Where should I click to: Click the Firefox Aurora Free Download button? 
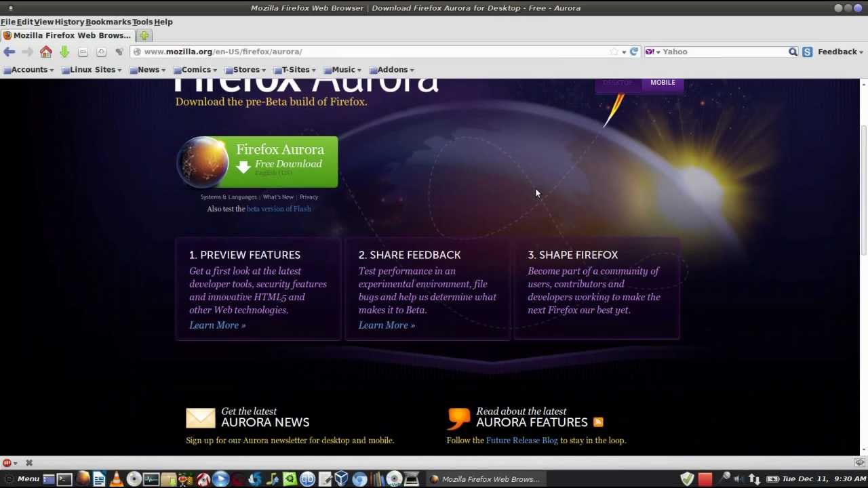(x=258, y=162)
